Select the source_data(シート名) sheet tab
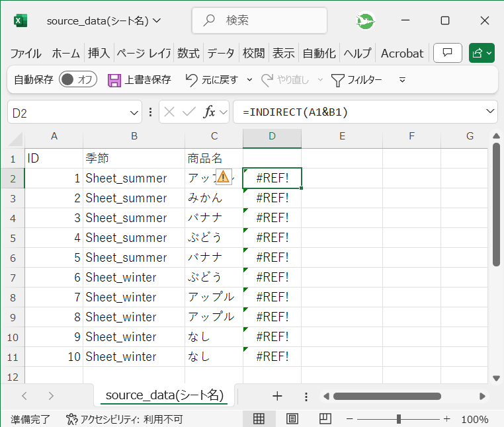Viewport: 504px width, 427px height. (x=164, y=395)
